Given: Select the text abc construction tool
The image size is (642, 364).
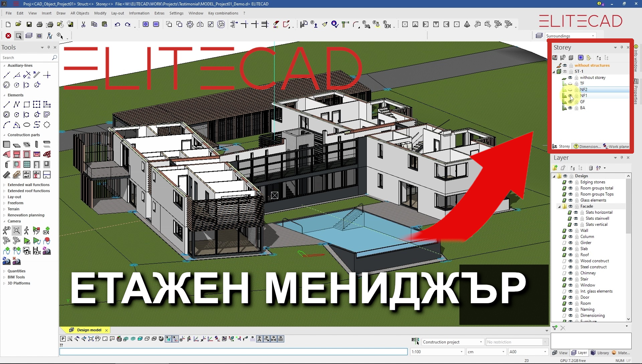Looking at the screenshot, I should 27,175.
